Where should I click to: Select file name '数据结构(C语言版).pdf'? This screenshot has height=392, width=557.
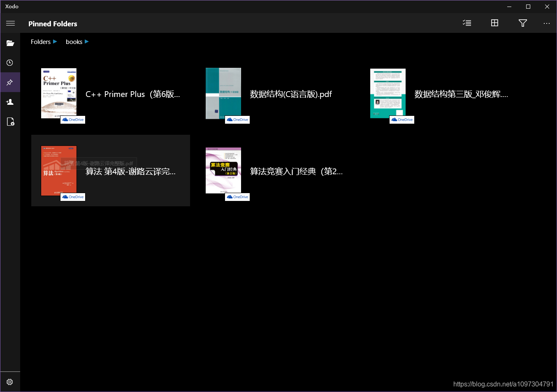[291, 94]
